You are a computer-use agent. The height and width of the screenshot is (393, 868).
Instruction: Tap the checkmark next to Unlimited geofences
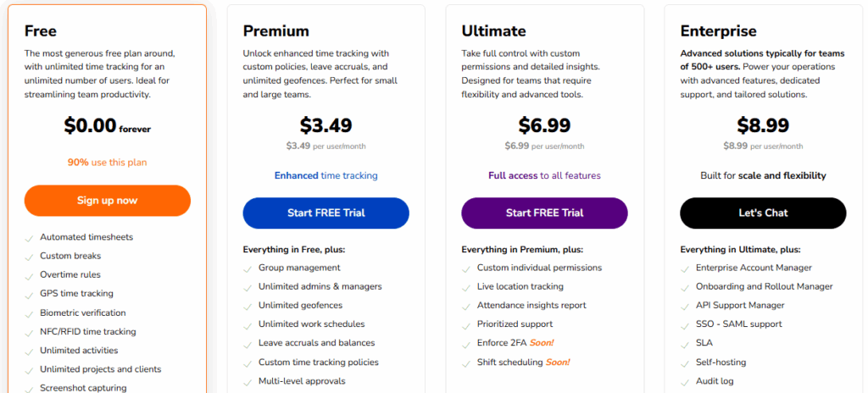(x=248, y=306)
